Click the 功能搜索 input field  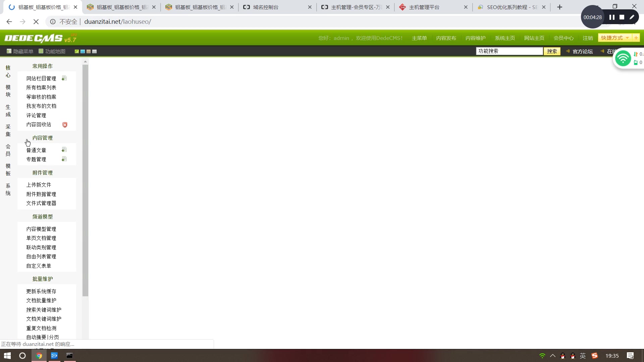tap(509, 51)
